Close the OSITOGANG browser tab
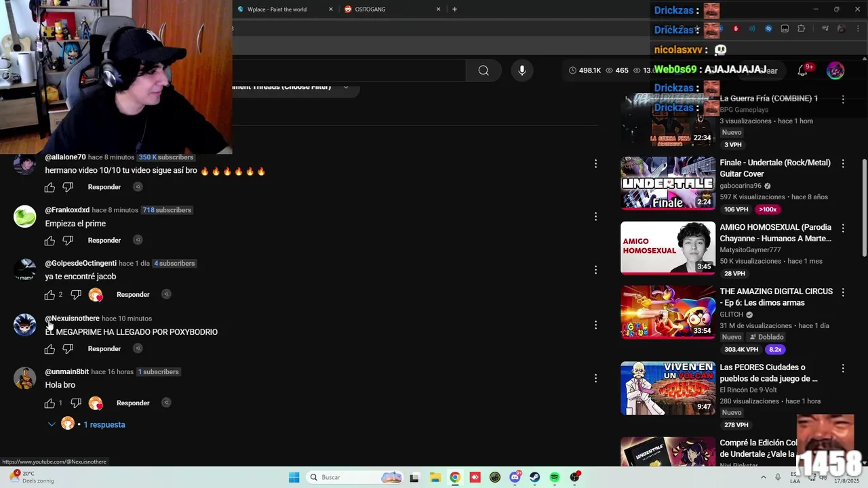The height and width of the screenshot is (488, 868). coord(438,9)
